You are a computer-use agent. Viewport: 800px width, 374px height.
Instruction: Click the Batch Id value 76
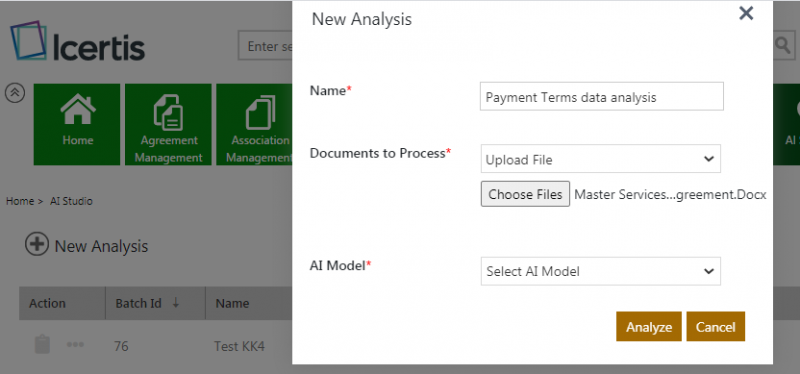(121, 346)
